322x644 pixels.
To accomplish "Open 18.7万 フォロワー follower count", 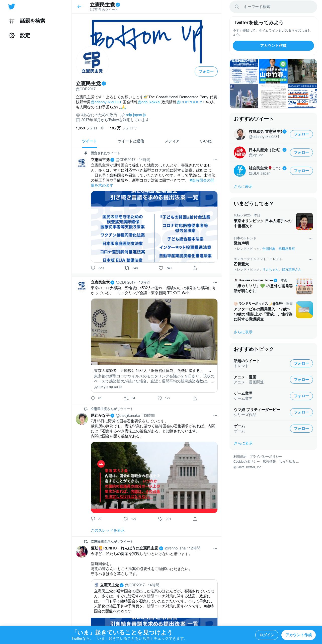I will (x=125, y=128).
